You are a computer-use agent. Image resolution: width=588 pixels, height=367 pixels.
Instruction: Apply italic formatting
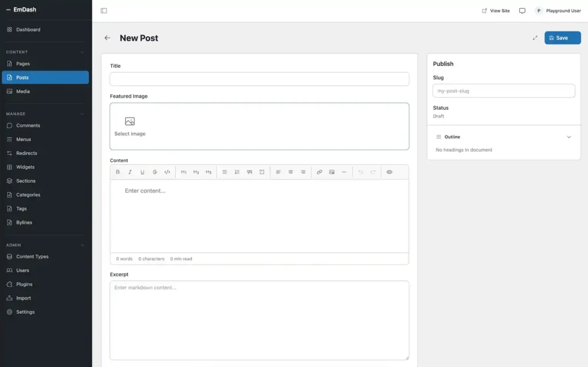pyautogui.click(x=130, y=172)
